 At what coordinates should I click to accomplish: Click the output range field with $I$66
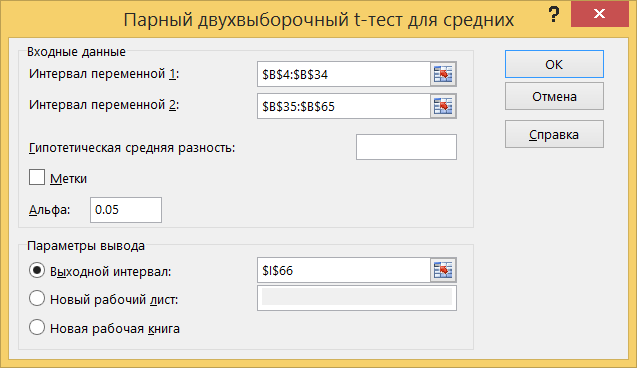point(344,270)
